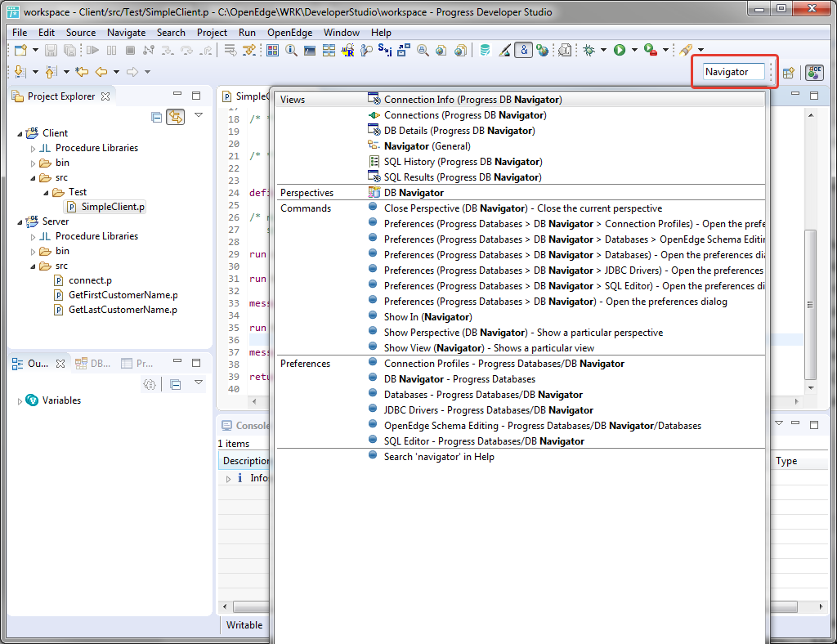Toggle the OpenEdge perspective button
This screenshot has height=644, width=837.
pyautogui.click(x=814, y=72)
